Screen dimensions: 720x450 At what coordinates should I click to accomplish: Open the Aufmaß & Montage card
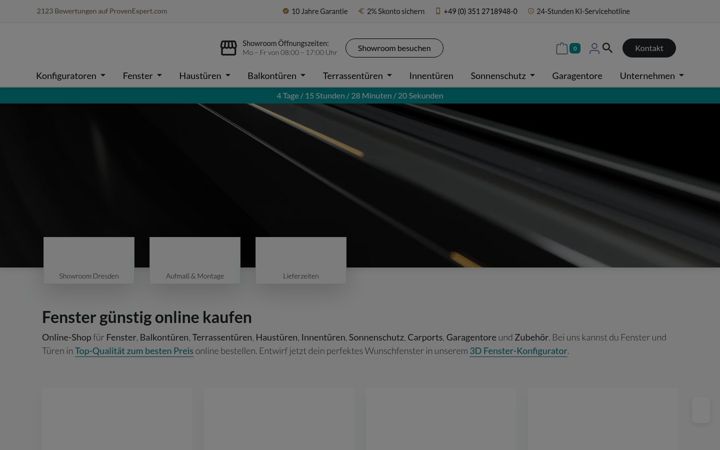[x=195, y=260]
